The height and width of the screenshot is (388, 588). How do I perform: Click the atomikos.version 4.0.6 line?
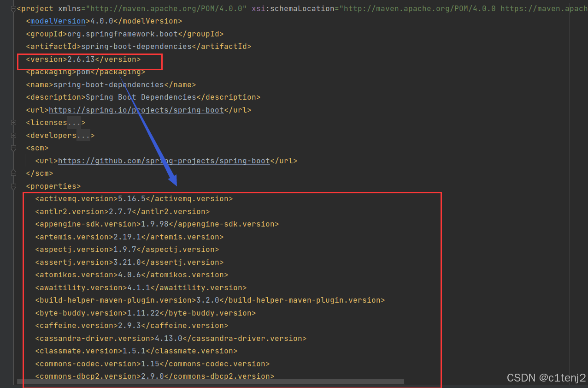[x=132, y=275]
